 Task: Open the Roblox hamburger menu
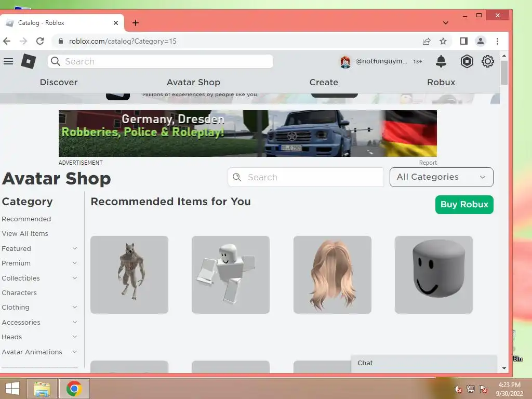8,61
